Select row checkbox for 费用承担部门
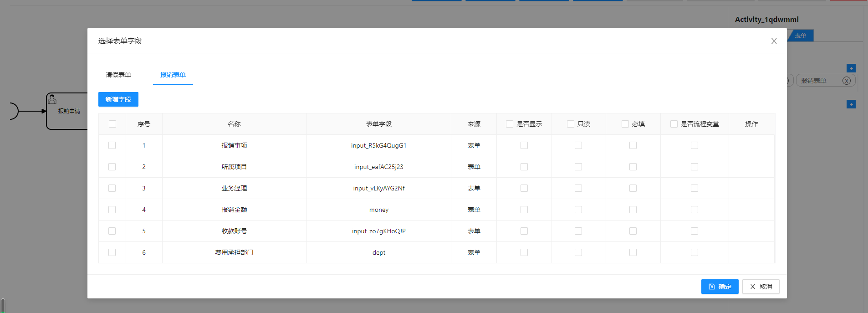868x313 pixels. click(112, 252)
